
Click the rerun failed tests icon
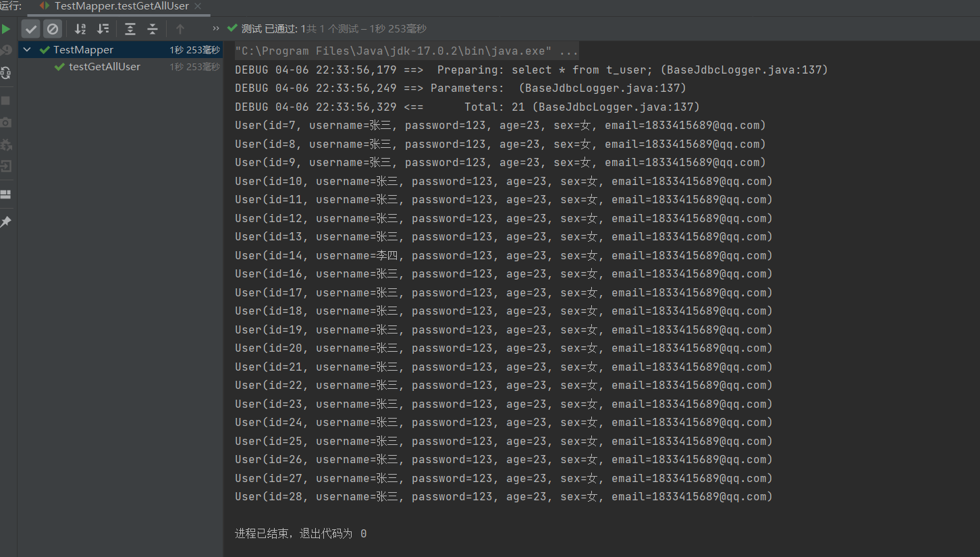pos(5,51)
